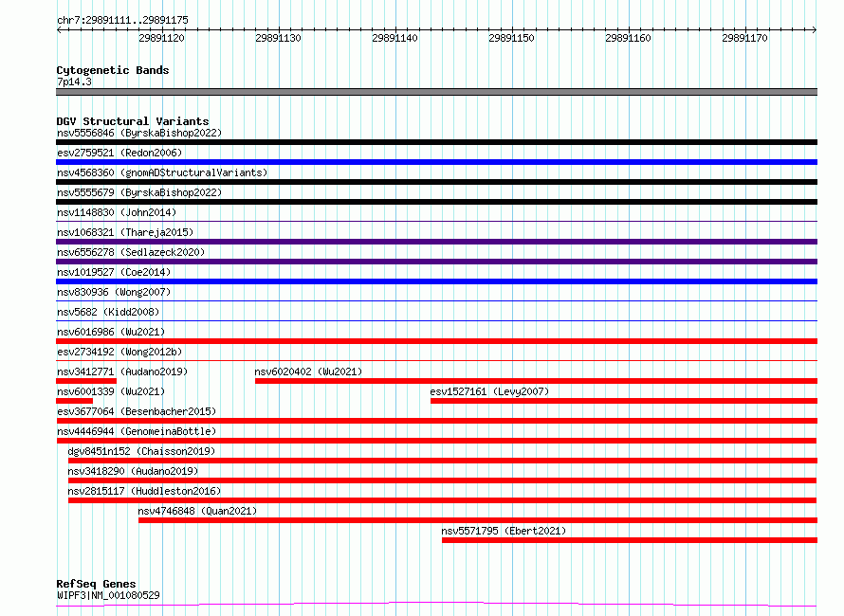Click the ruler position 29891130 label

pyautogui.click(x=278, y=38)
